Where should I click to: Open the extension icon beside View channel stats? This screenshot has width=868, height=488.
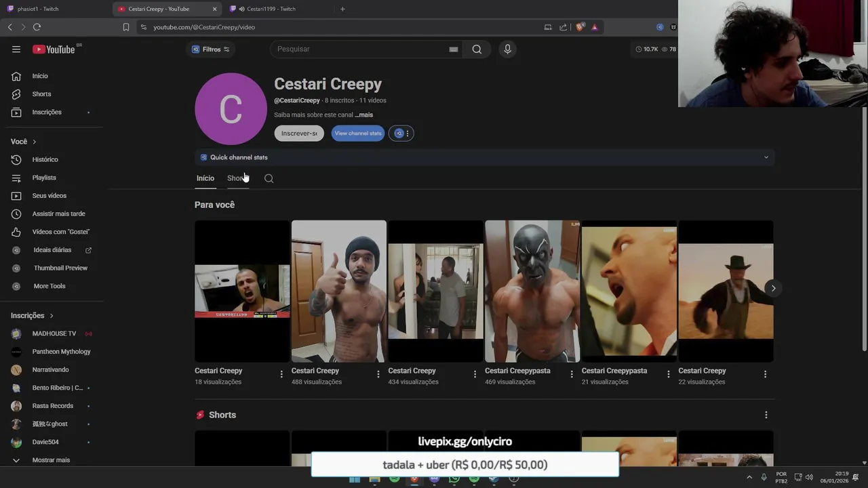[x=399, y=134]
